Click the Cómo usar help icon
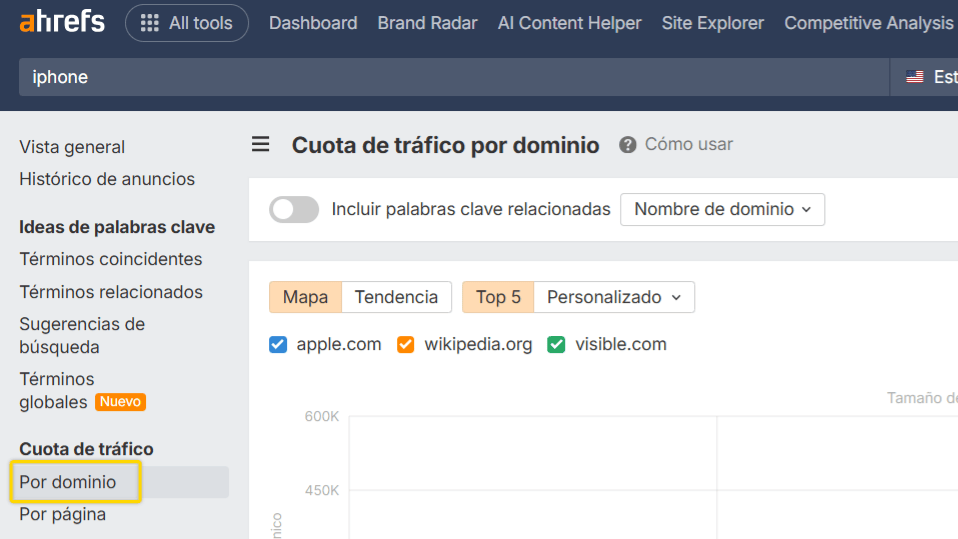 [627, 145]
